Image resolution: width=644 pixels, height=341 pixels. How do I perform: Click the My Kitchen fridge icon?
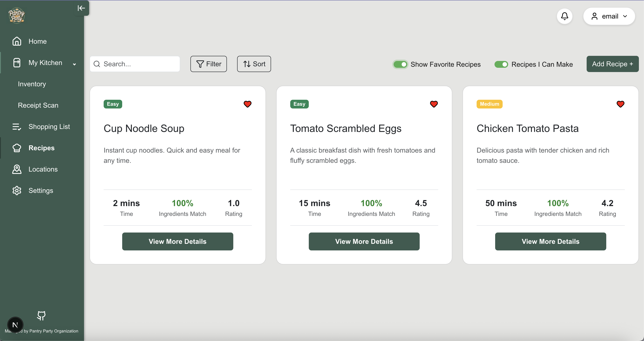17,63
